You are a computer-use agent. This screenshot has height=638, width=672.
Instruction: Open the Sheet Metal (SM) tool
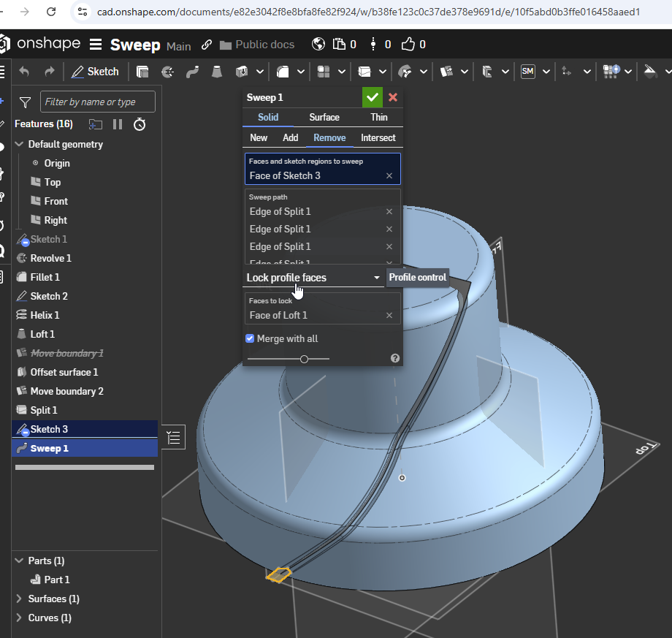pos(527,72)
